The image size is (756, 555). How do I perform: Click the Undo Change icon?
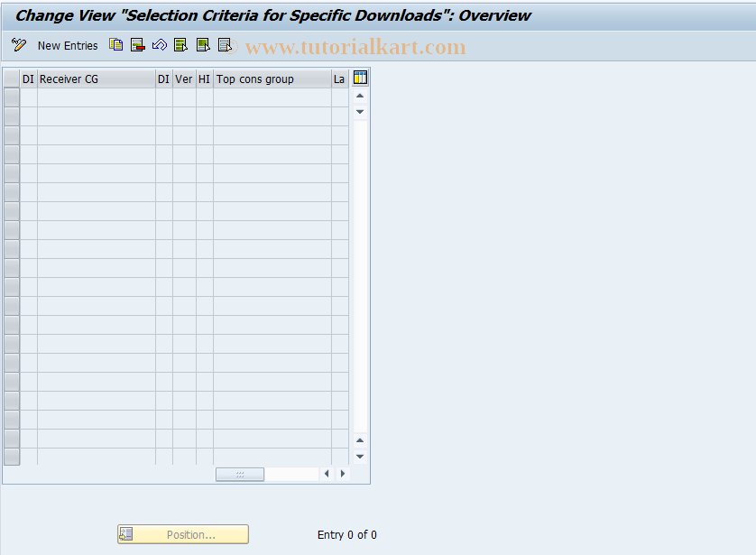pos(159,45)
